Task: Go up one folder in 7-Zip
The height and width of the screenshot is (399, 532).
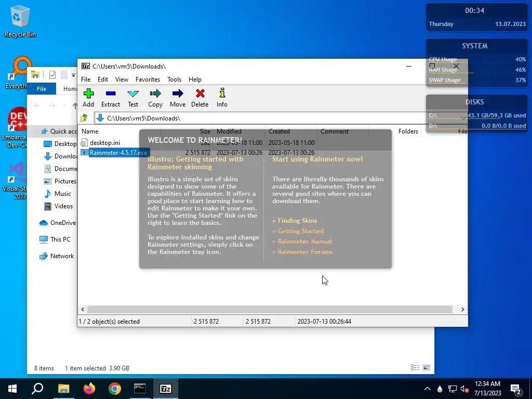Action: [x=84, y=118]
